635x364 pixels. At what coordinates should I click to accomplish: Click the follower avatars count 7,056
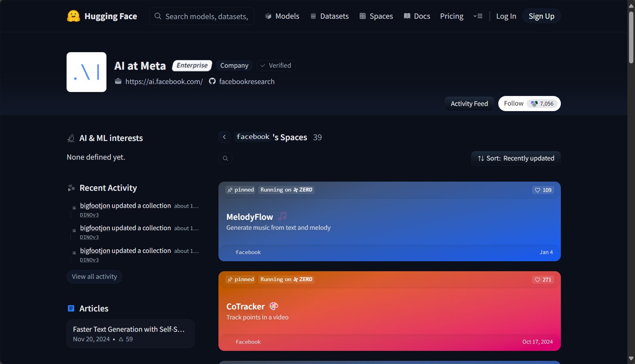pyautogui.click(x=542, y=104)
